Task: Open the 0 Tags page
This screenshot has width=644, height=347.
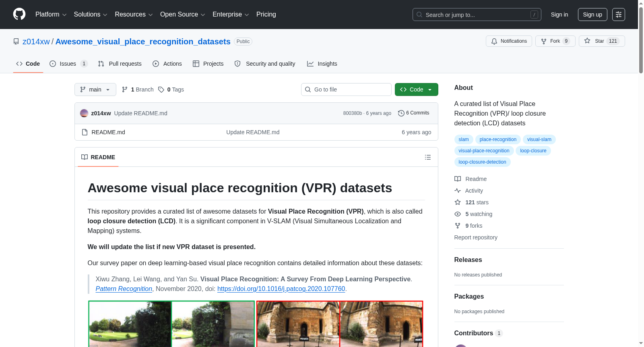Action: [171, 89]
